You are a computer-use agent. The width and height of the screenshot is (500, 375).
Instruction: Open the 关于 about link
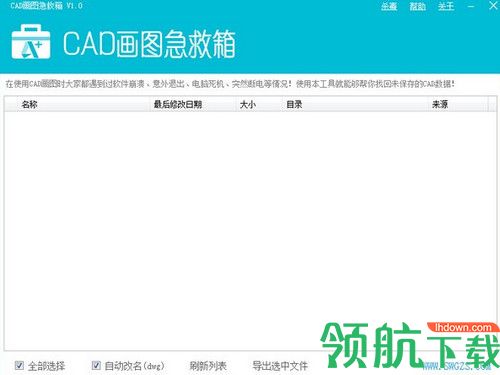coord(446,6)
